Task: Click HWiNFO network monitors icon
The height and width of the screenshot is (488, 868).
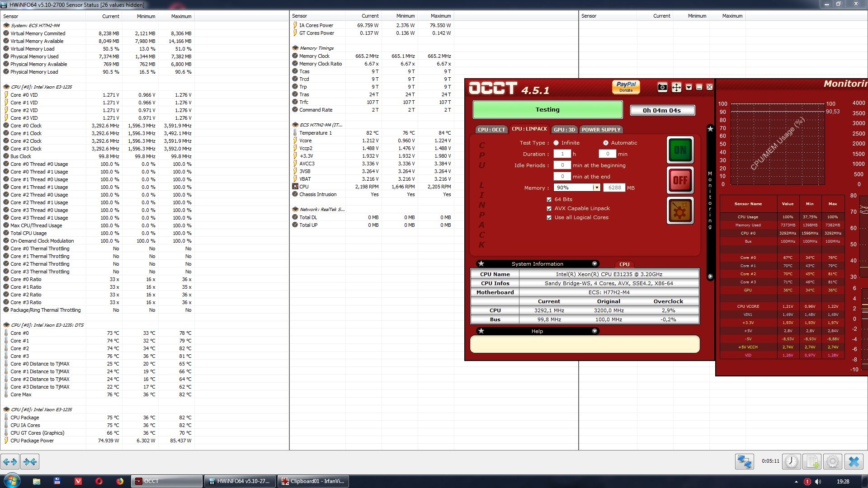Action: coord(744,461)
